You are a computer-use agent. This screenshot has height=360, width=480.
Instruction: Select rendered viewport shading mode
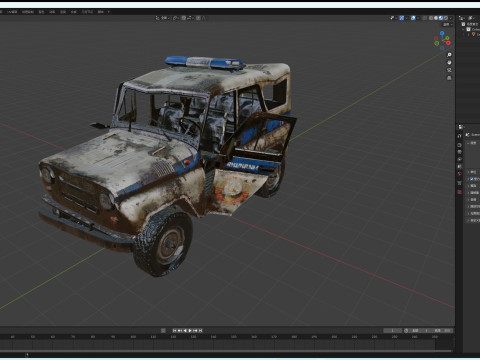coord(446,18)
